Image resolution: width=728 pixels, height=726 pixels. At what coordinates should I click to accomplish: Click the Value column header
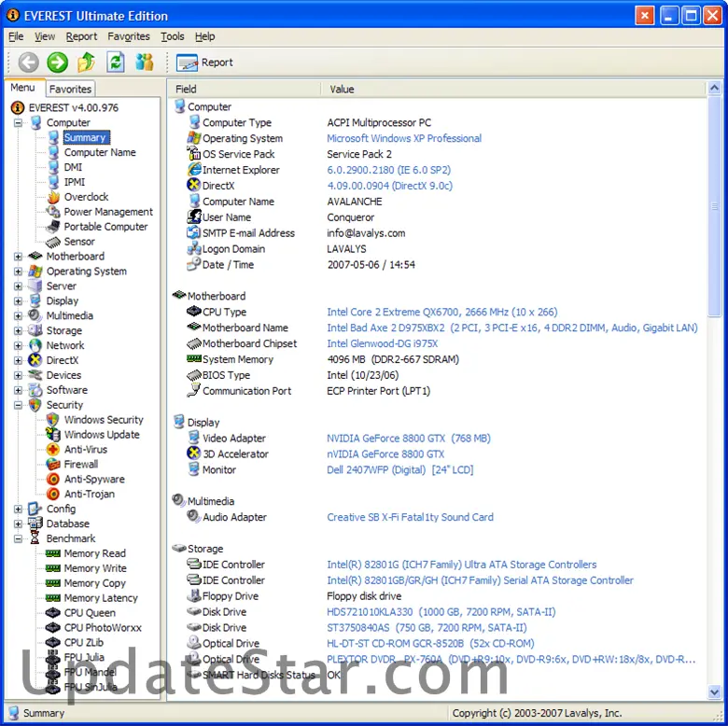click(x=513, y=90)
